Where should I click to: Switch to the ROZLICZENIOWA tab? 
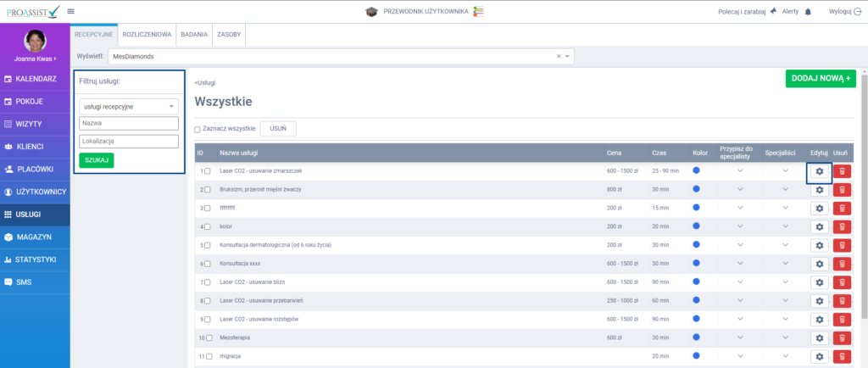[x=147, y=34]
